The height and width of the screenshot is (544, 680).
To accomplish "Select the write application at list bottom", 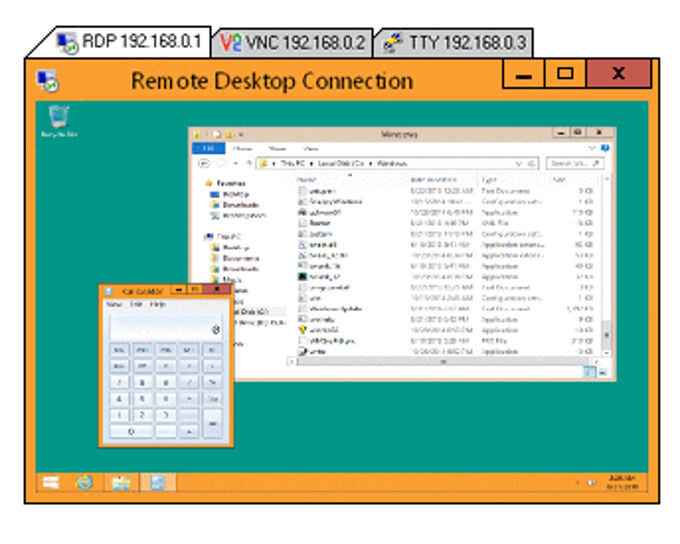I will pos(446,351).
